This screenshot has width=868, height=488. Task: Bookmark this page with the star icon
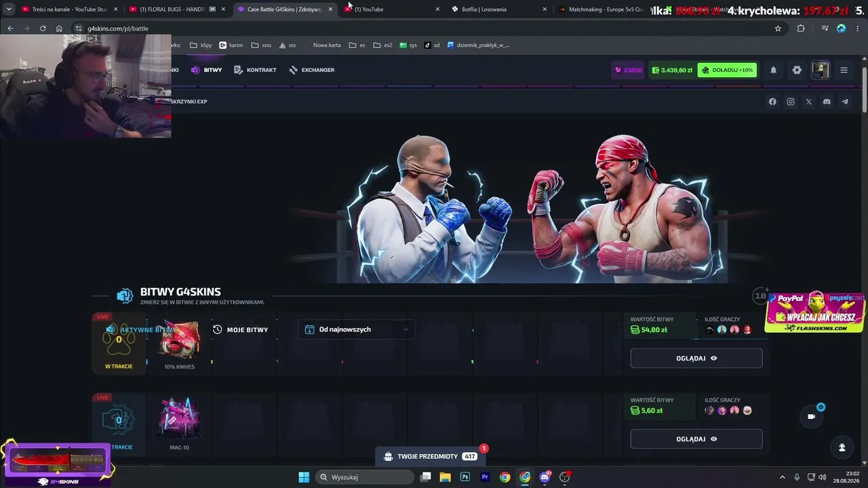pyautogui.click(x=778, y=28)
